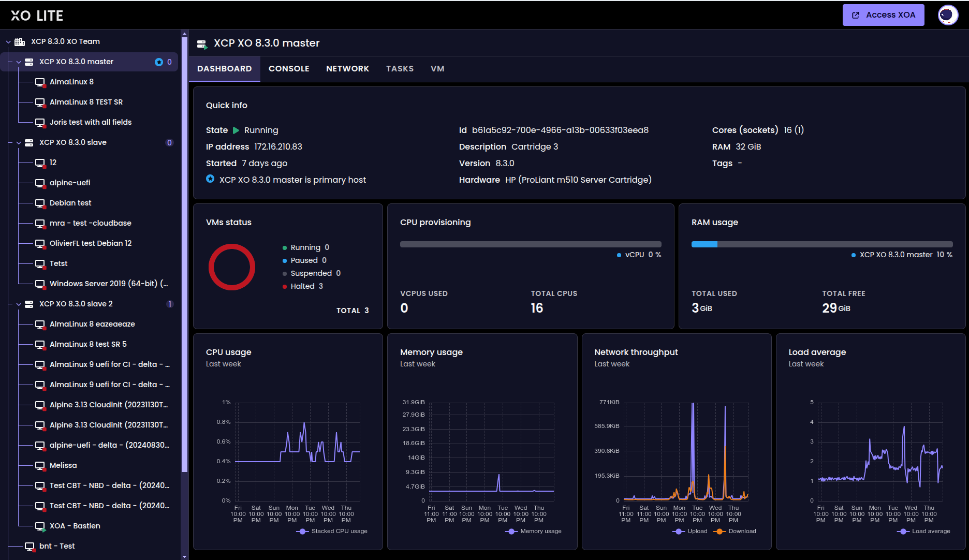Click the primary host star badge in tree

pyautogui.click(x=159, y=62)
